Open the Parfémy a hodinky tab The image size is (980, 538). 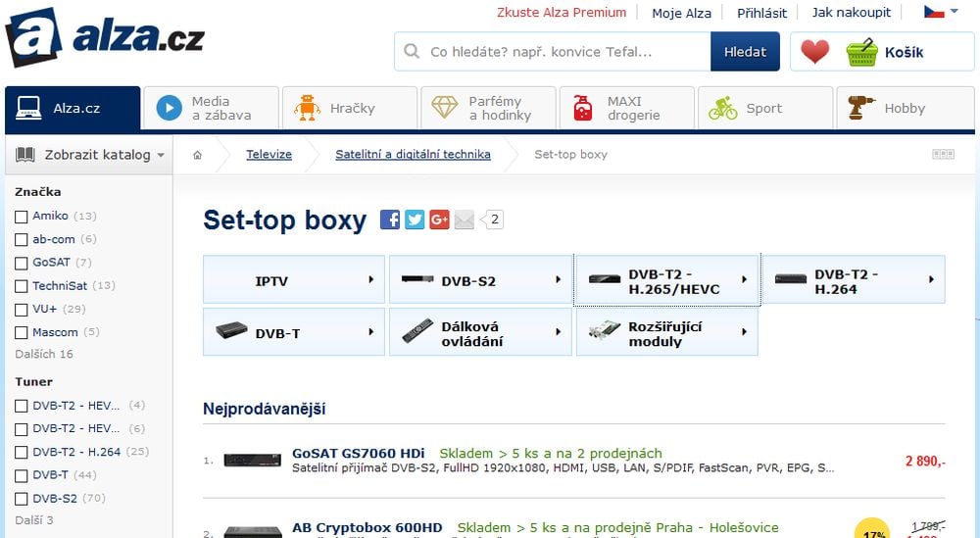pyautogui.click(x=489, y=108)
